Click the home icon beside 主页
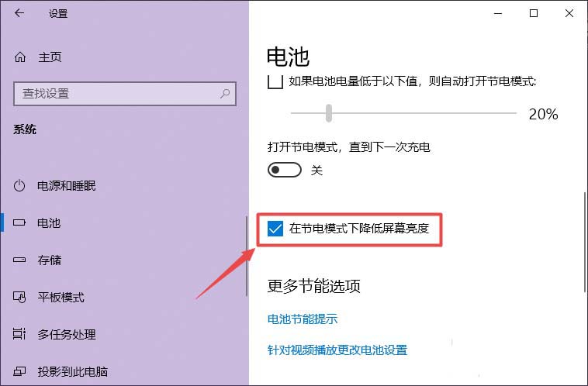588x386 pixels. [x=20, y=57]
